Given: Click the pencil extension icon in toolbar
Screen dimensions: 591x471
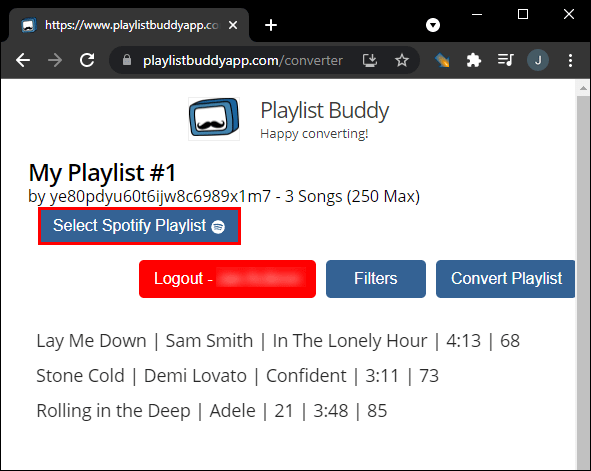Looking at the screenshot, I should point(442,60).
